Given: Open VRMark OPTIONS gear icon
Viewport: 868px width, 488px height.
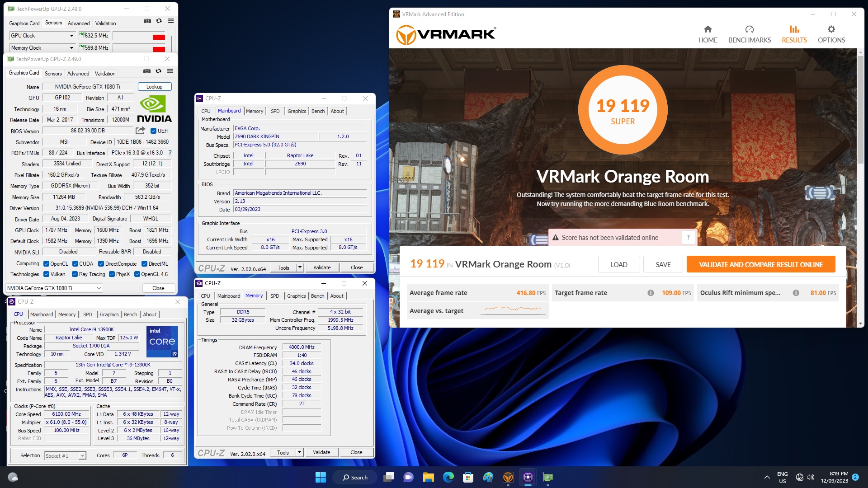Looking at the screenshot, I should (831, 29).
